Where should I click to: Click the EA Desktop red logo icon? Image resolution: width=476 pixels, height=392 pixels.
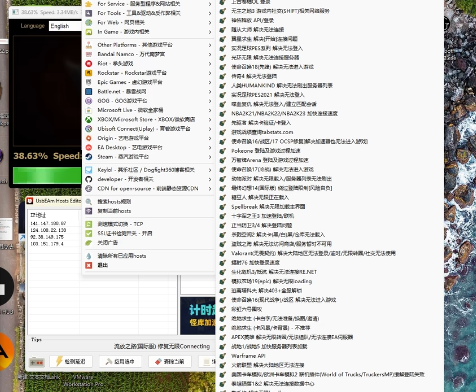click(89, 147)
